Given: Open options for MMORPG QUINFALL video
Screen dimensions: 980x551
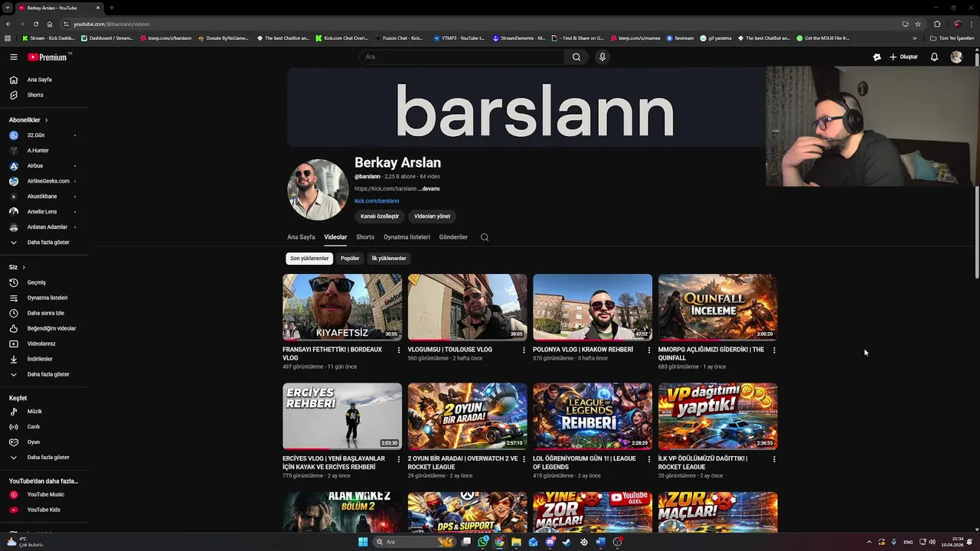Looking at the screenshot, I should 774,350.
